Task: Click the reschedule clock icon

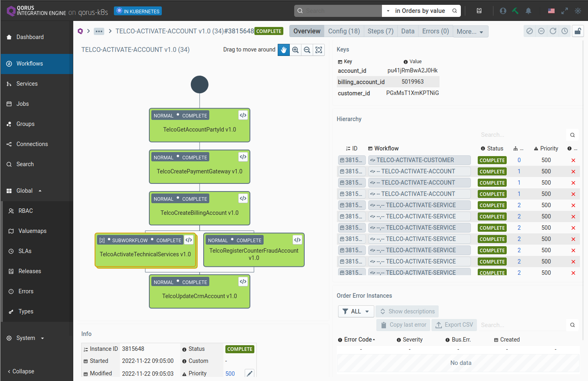Action: (x=565, y=31)
